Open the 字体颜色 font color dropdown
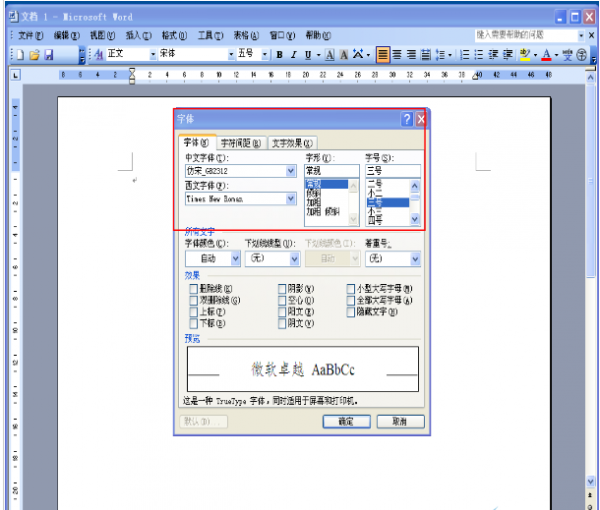The image size is (600, 510). 235,258
